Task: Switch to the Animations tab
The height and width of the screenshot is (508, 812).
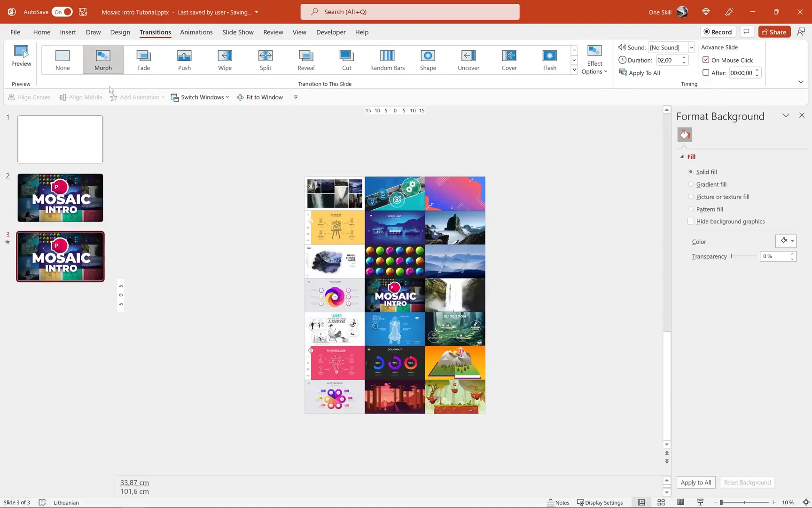Action: (x=196, y=32)
